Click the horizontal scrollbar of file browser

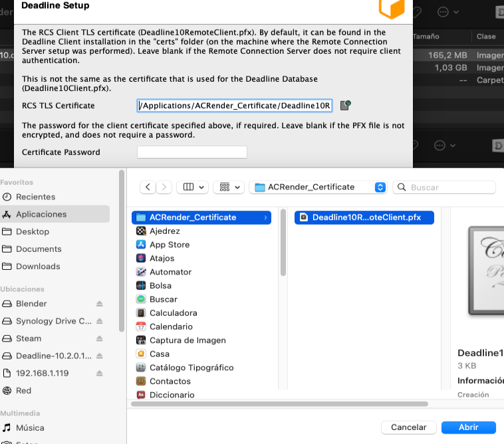click(279, 404)
